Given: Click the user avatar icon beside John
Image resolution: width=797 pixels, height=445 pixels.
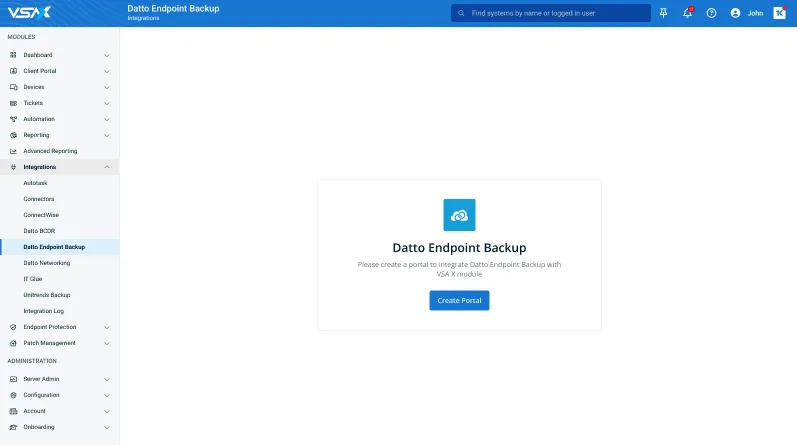Looking at the screenshot, I should pyautogui.click(x=736, y=13).
